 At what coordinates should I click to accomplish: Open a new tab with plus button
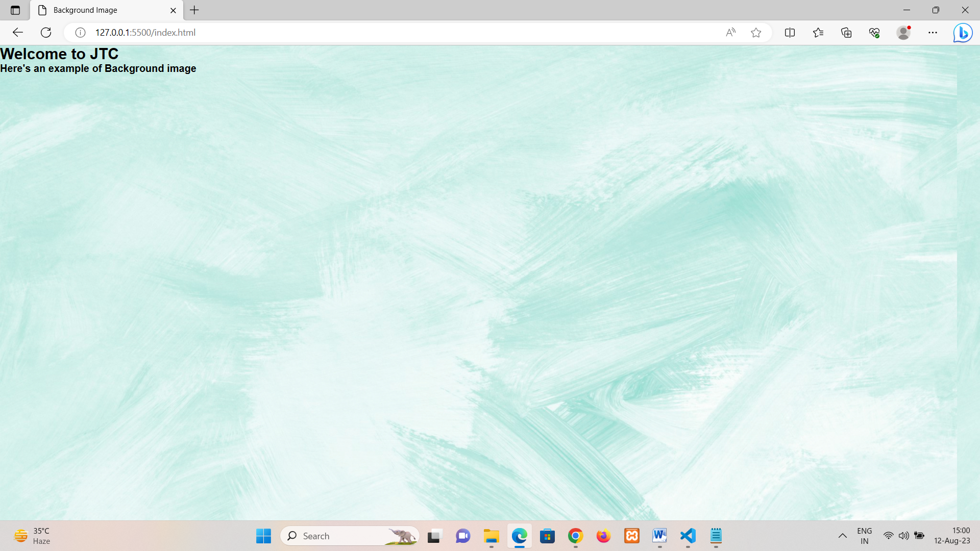pos(194,10)
